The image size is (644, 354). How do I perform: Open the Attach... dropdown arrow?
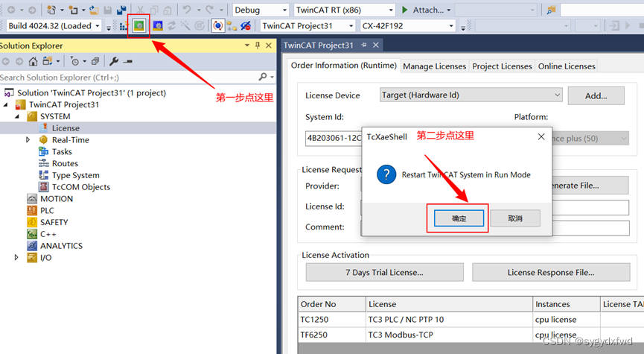click(448, 10)
